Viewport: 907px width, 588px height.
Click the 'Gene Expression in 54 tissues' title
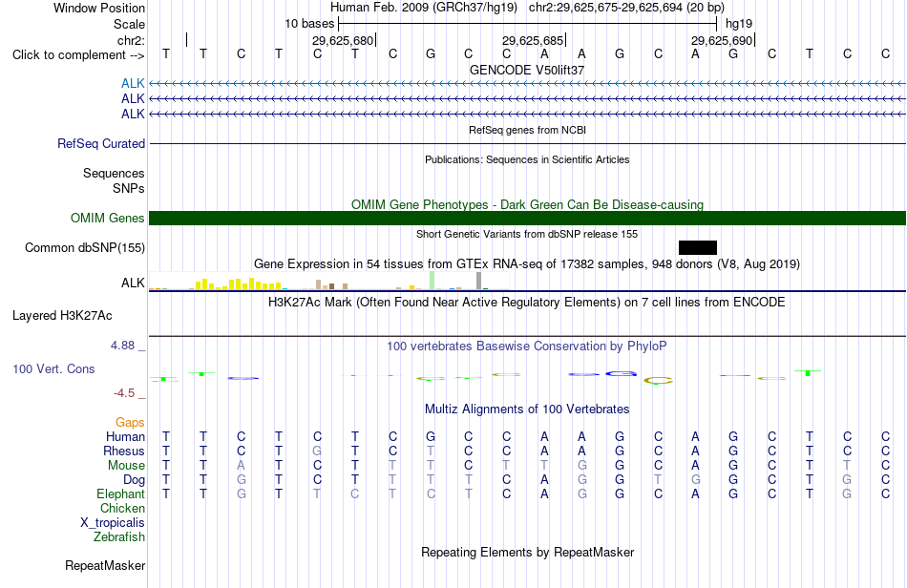pos(527,264)
